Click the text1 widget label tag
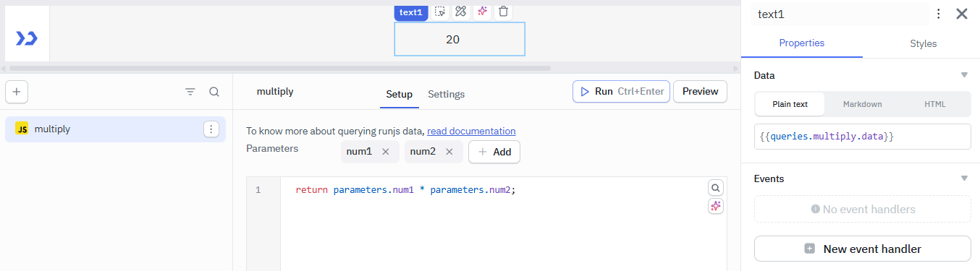The width and height of the screenshot is (980, 271). 410,12
